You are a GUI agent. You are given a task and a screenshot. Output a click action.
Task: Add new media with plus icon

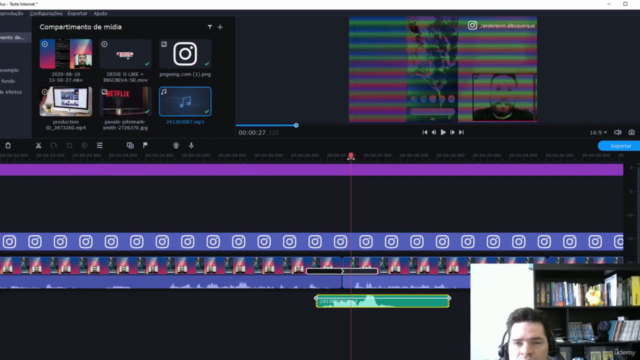pyautogui.click(x=220, y=27)
